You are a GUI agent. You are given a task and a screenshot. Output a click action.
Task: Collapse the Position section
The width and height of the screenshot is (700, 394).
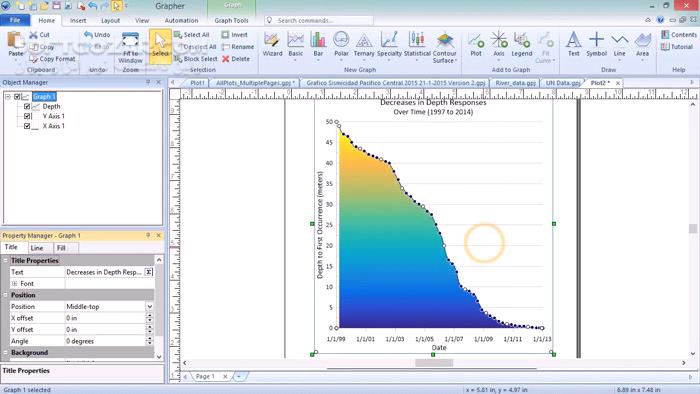tap(6, 295)
